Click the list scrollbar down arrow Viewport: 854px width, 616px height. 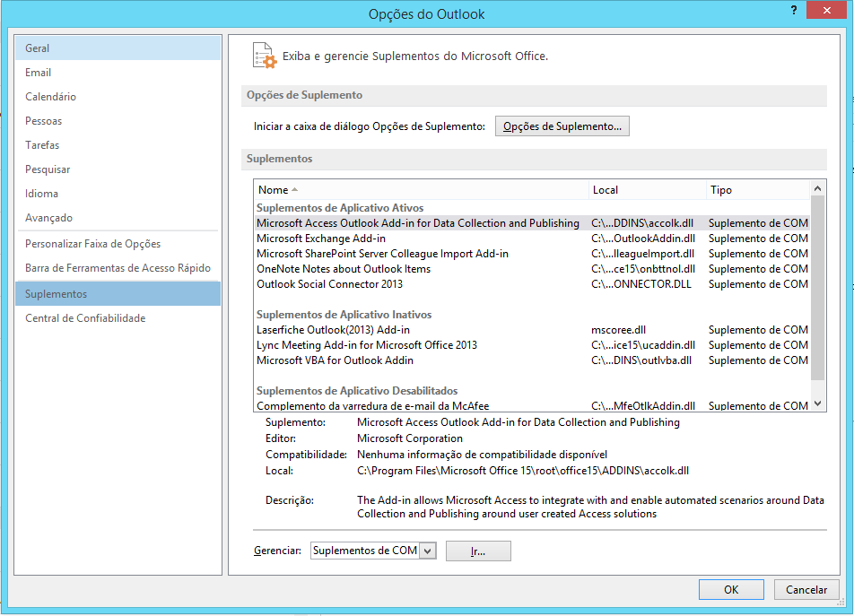pos(818,403)
